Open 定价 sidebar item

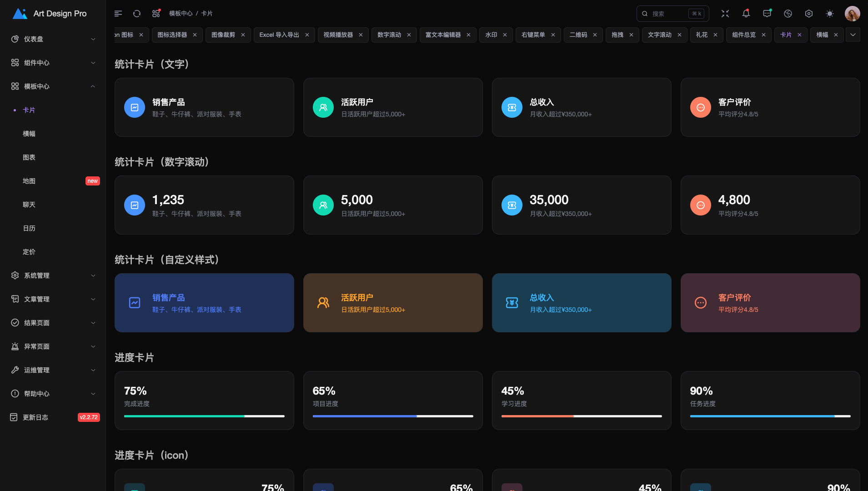[53, 252]
